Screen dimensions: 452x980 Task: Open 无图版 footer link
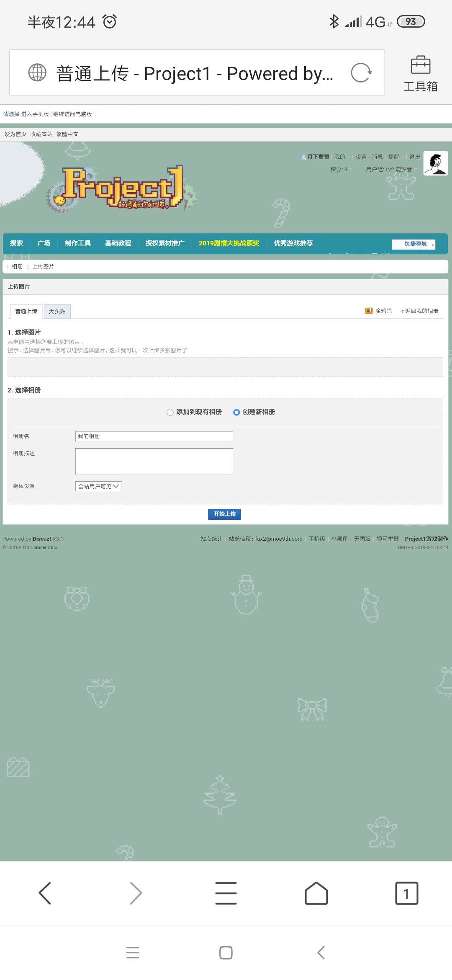click(362, 539)
